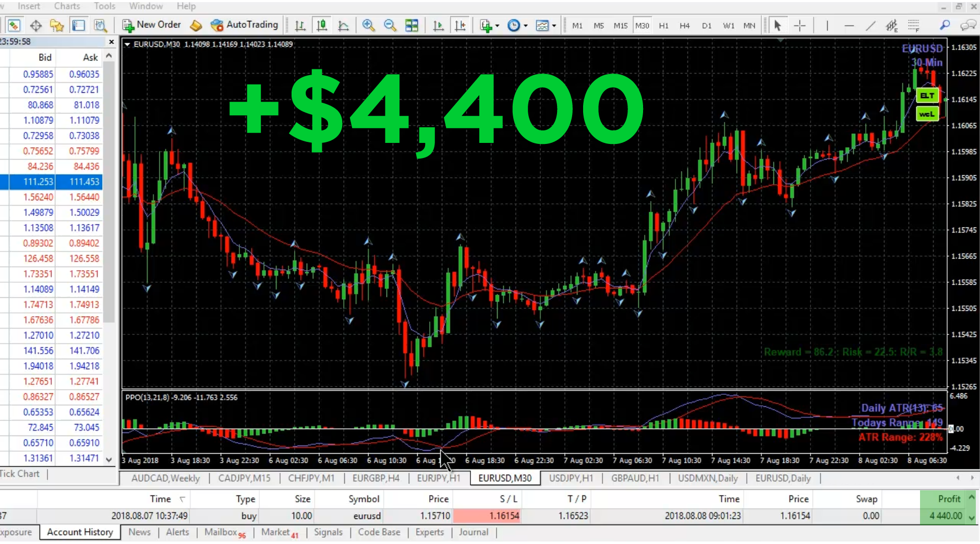980x544 pixels.
Task: Select the M1 timeframe
Action: click(x=577, y=25)
